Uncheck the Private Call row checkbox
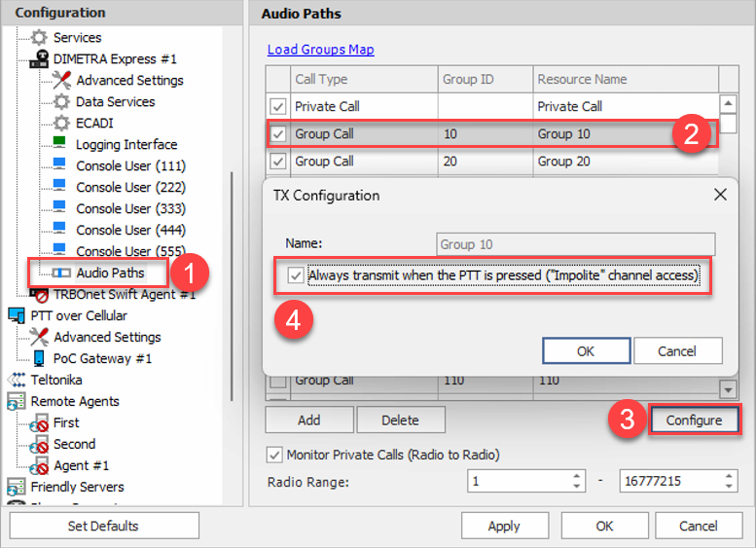 [x=278, y=106]
